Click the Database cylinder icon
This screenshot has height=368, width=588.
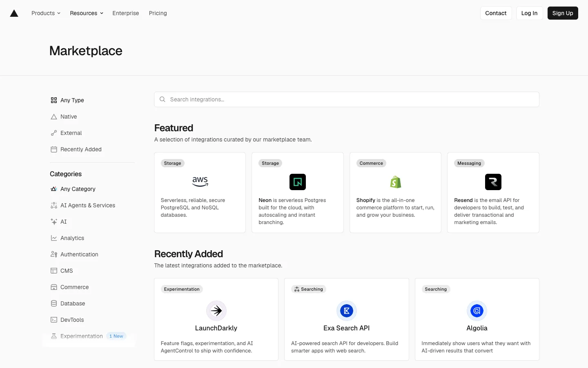54,303
